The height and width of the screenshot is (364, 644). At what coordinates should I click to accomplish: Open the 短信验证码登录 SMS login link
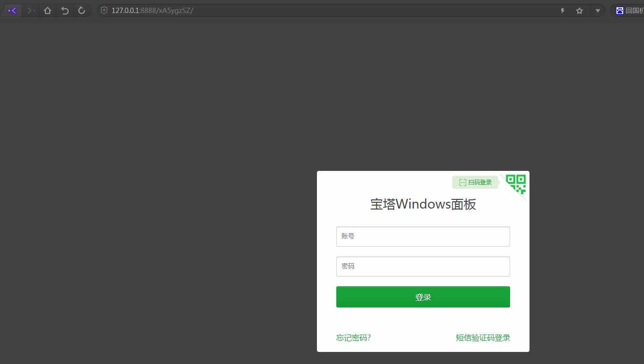[483, 338]
